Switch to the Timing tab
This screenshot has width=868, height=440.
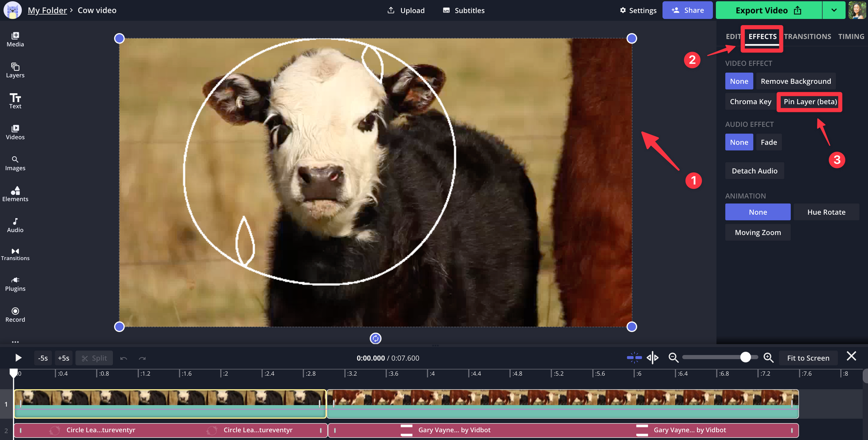coord(851,36)
